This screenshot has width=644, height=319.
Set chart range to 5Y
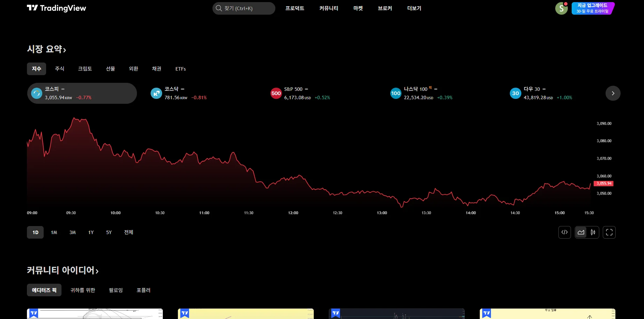pyautogui.click(x=109, y=232)
